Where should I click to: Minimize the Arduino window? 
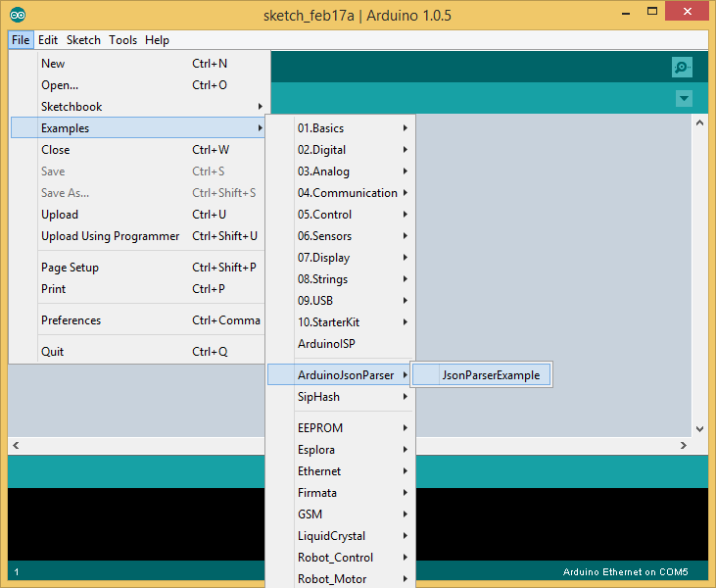point(626,13)
